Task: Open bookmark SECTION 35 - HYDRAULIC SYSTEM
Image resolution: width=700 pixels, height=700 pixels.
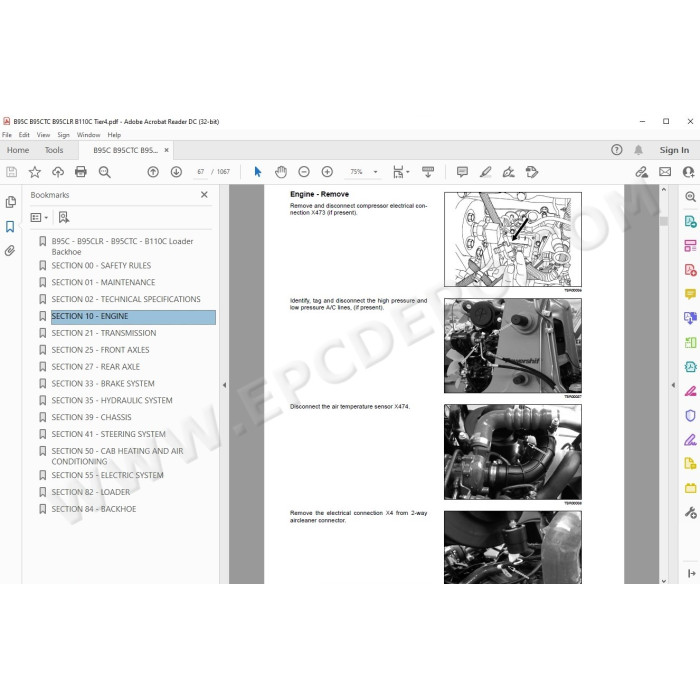Action: (x=112, y=400)
